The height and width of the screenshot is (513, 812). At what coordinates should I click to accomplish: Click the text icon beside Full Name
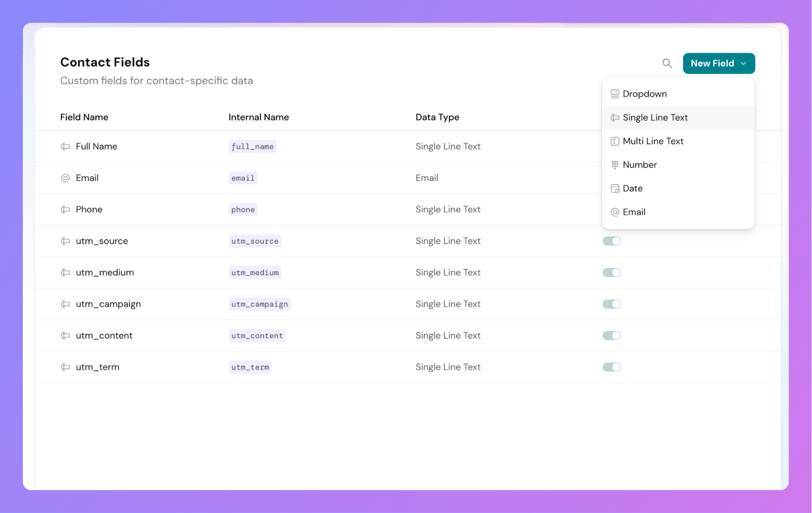click(66, 146)
